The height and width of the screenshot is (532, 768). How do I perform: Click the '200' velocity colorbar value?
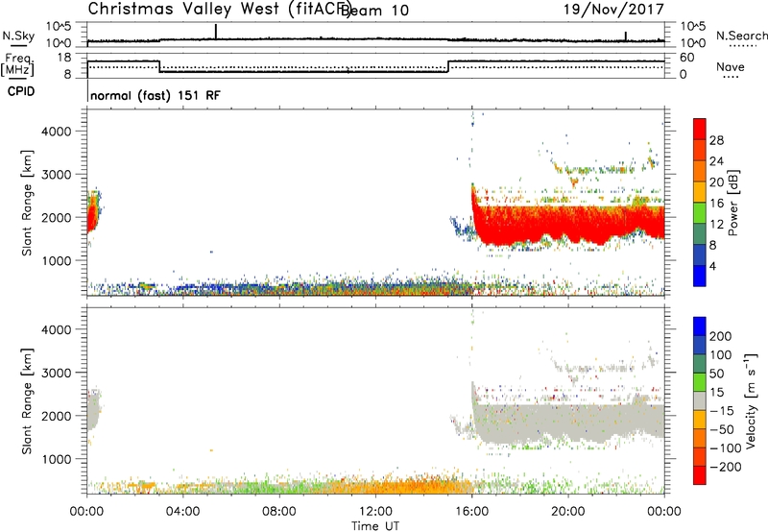721,336
